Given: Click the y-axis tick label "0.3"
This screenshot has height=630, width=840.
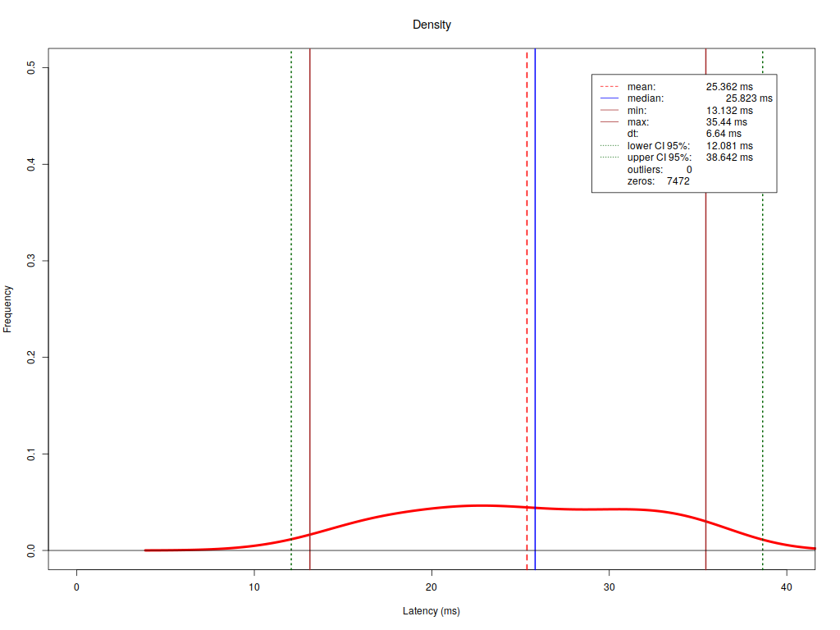Looking at the screenshot, I should pyautogui.click(x=31, y=261).
